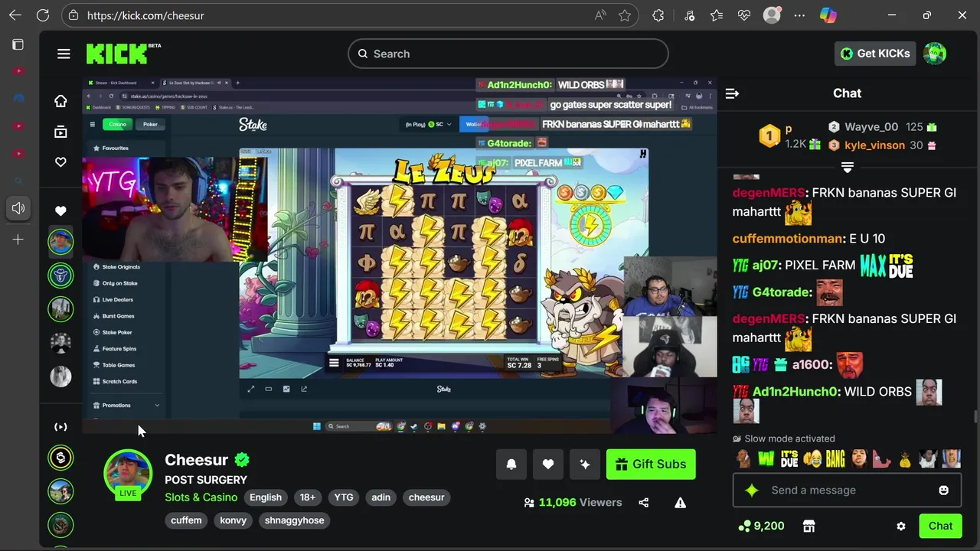Click the Send a message input
The image size is (980, 551).
[x=847, y=490]
